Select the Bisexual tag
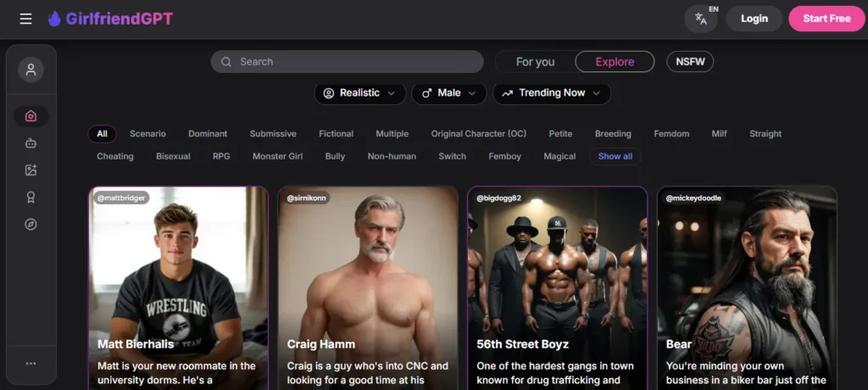Viewport: 868px width, 390px height. click(173, 156)
